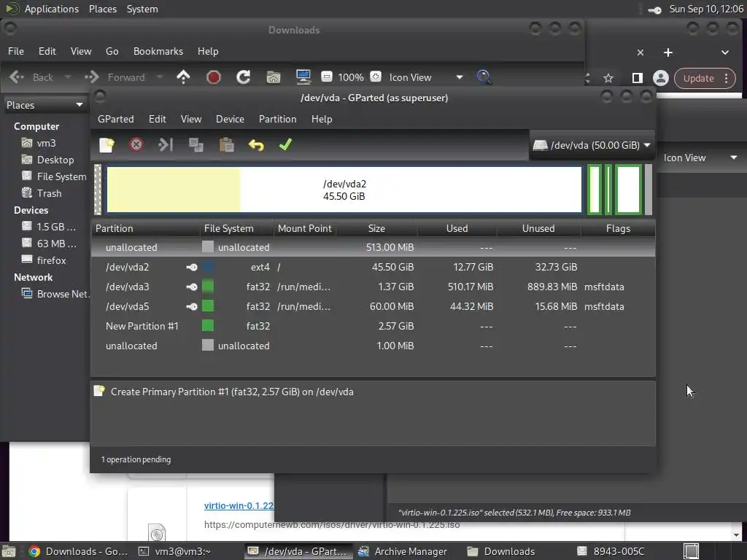747x560 pixels.
Task: Sort by Size column header
Action: (376, 228)
